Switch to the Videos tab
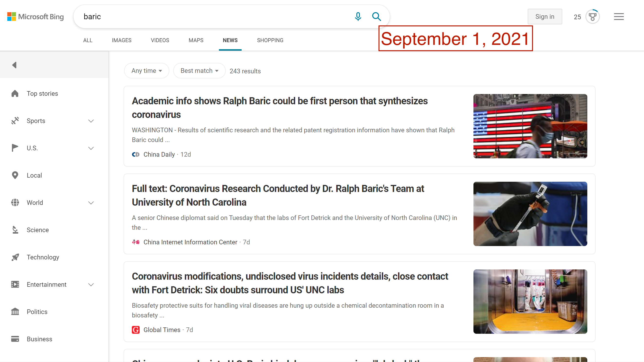644x362 pixels. click(160, 40)
